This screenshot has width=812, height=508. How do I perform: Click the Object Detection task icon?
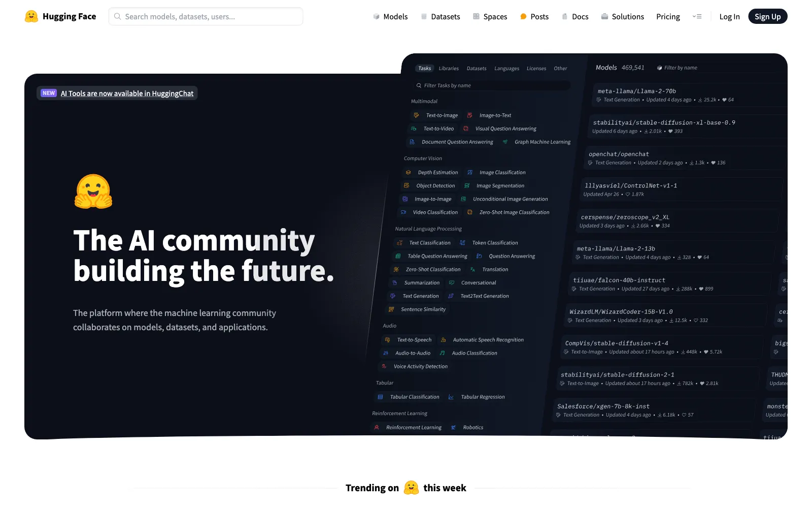click(x=407, y=185)
